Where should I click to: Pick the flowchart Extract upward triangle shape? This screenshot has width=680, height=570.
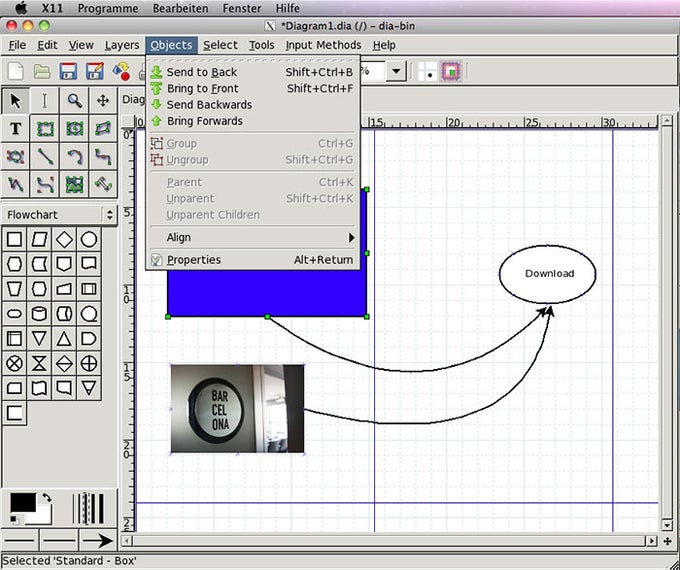(x=64, y=339)
